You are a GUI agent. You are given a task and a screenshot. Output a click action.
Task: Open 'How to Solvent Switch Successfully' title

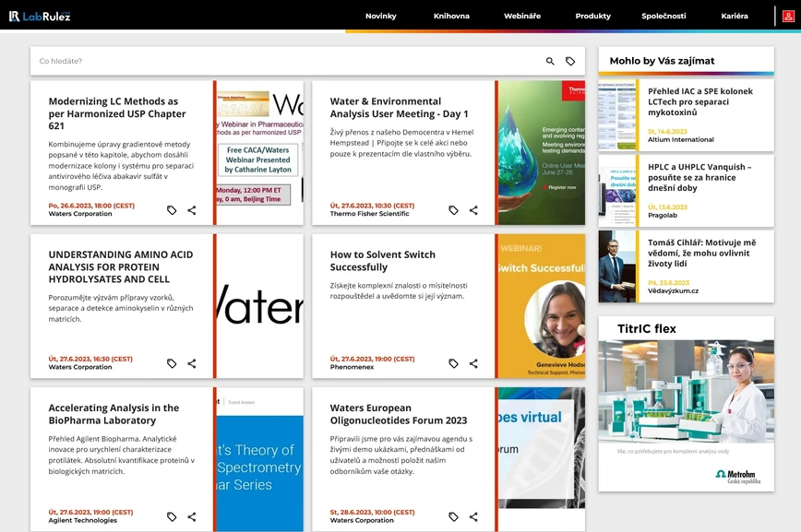click(383, 261)
